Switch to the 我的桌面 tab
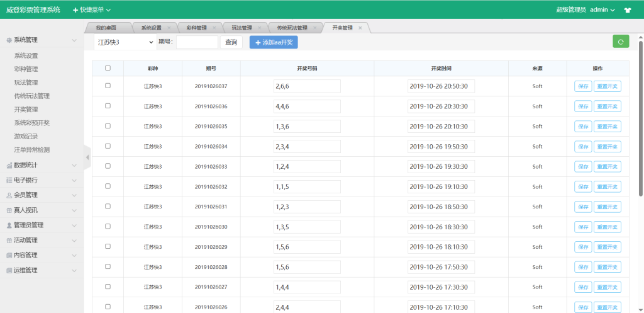 (106, 28)
